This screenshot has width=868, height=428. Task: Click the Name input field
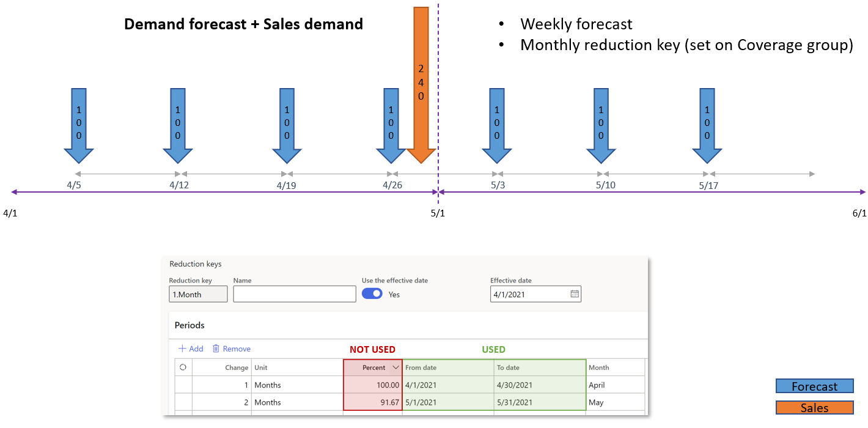pyautogui.click(x=295, y=294)
